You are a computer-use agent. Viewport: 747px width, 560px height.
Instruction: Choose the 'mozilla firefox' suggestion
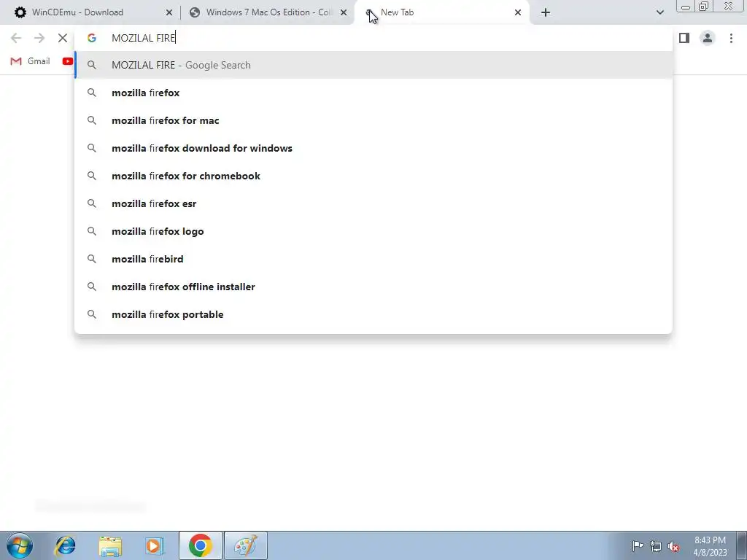click(373, 93)
